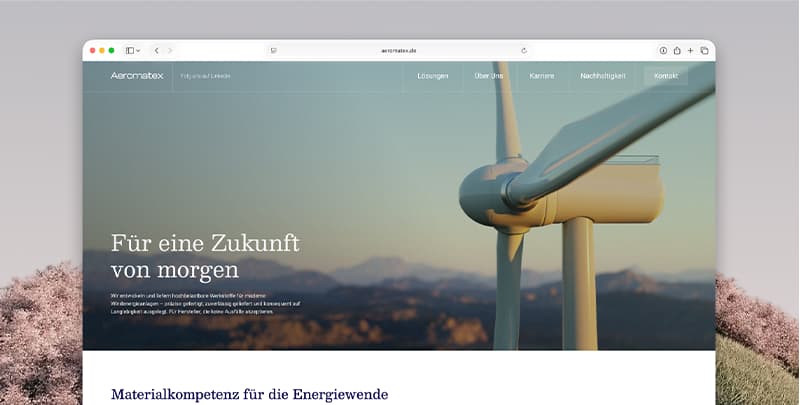The image size is (800, 405).
Task: Click the Aeromatex logo
Action: point(137,75)
